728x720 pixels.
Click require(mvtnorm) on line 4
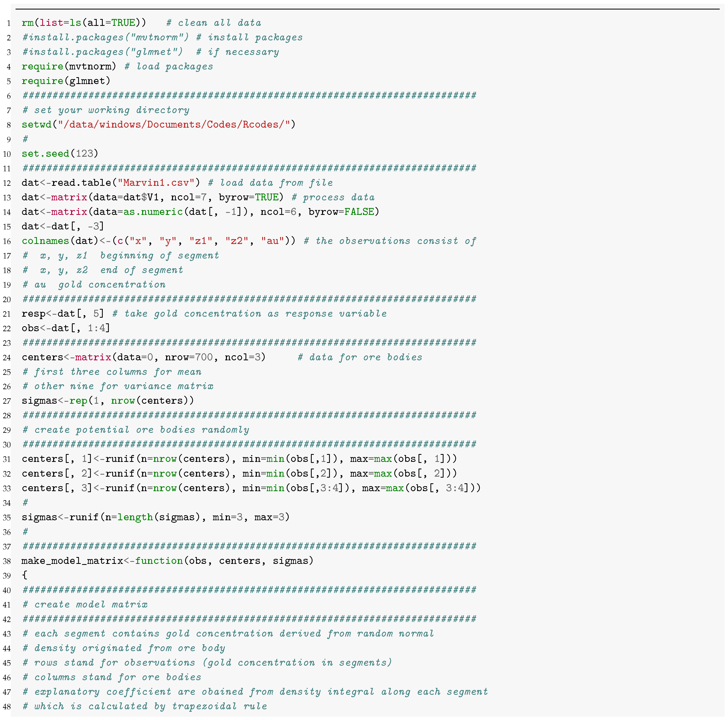[69, 67]
